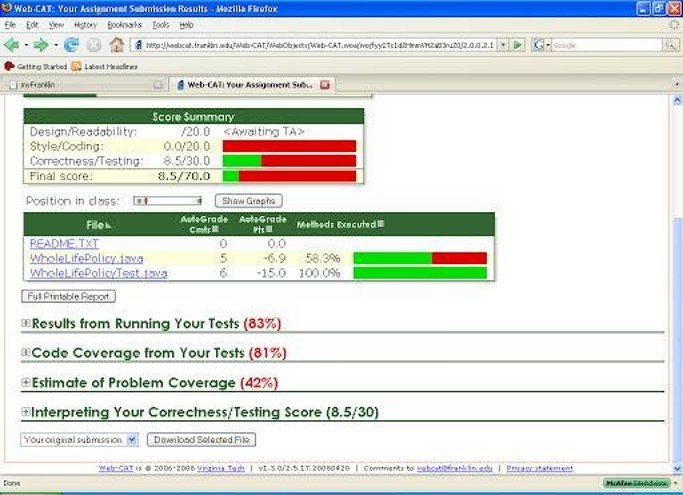Sort table by File column header
The width and height of the screenshot is (683, 495).
(x=99, y=225)
